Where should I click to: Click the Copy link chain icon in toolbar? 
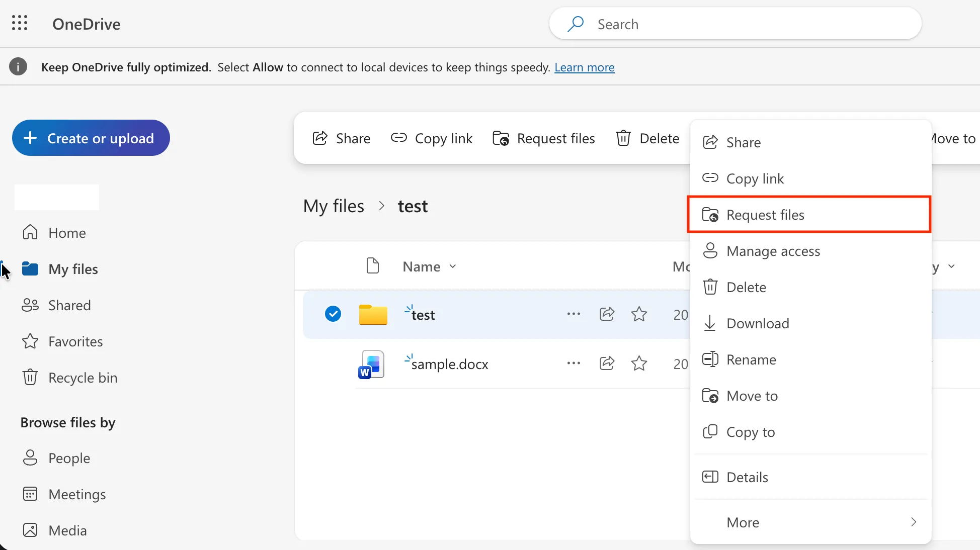[399, 137]
